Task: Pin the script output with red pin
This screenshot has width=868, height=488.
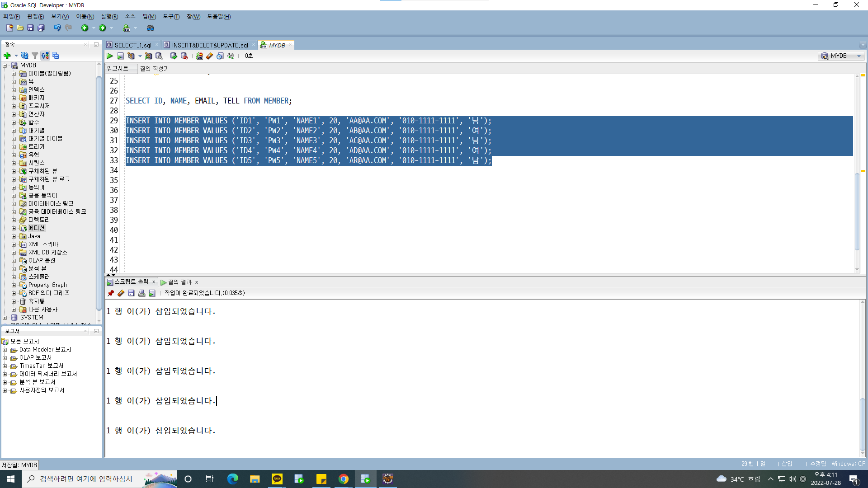Action: (x=111, y=293)
